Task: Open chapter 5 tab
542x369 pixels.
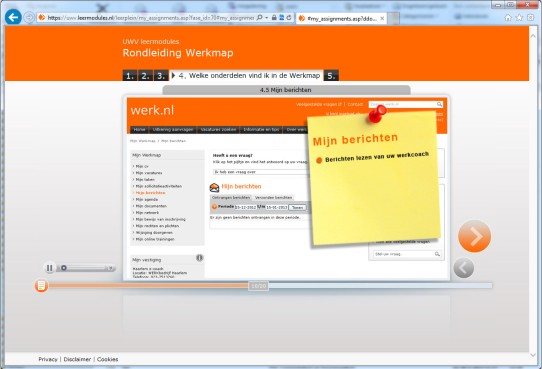Action: (x=331, y=76)
